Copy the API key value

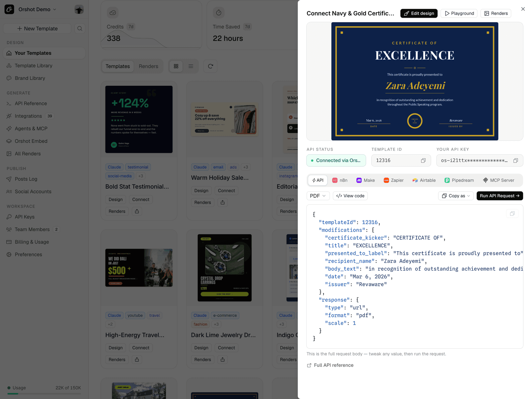click(516, 161)
